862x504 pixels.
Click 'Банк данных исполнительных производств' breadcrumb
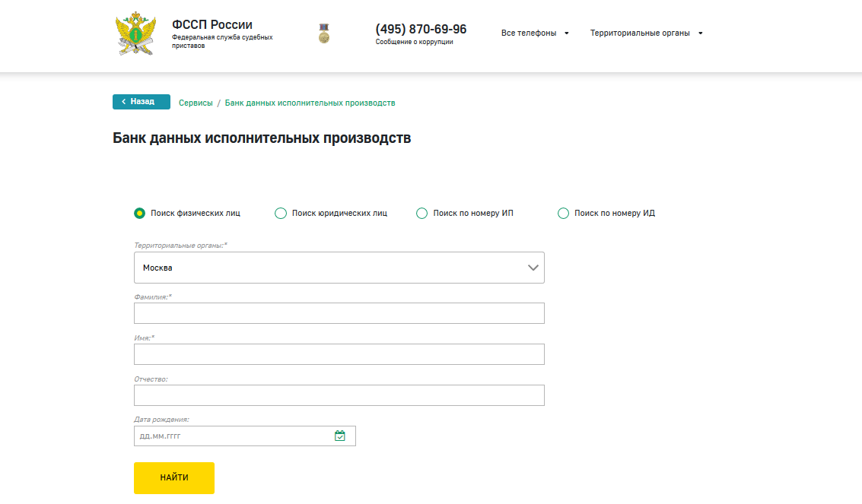point(310,103)
